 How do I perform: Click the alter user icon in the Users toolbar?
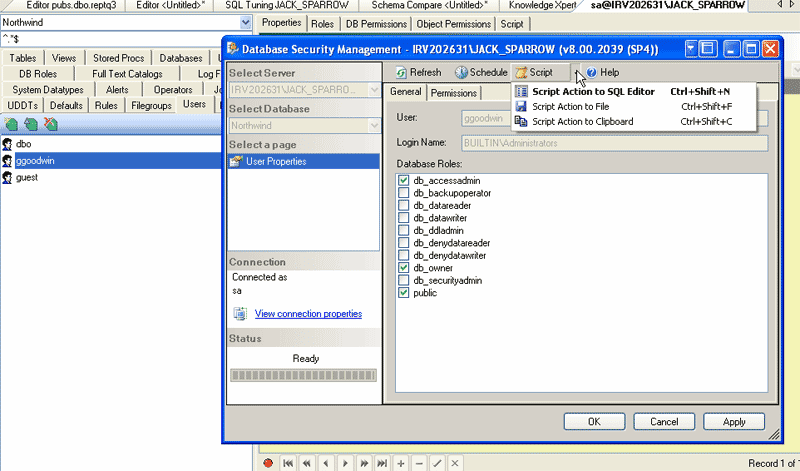coord(31,124)
